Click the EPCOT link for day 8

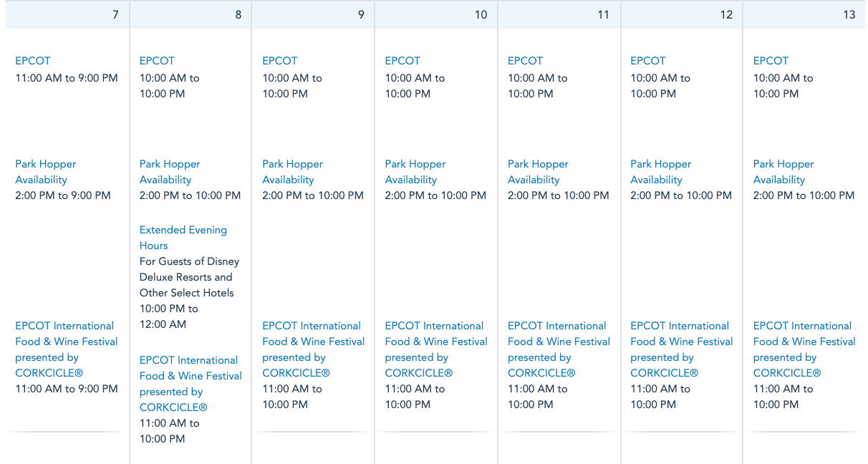pos(157,61)
